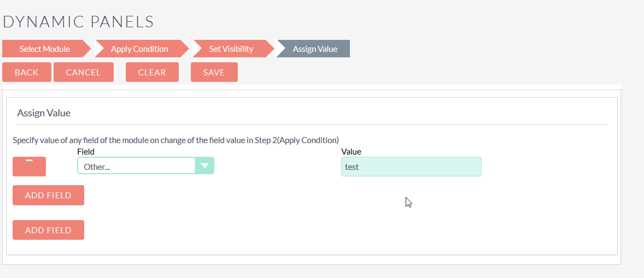Click the upper ADD FIELD button
Screen dimensions: 644x278
point(49,195)
